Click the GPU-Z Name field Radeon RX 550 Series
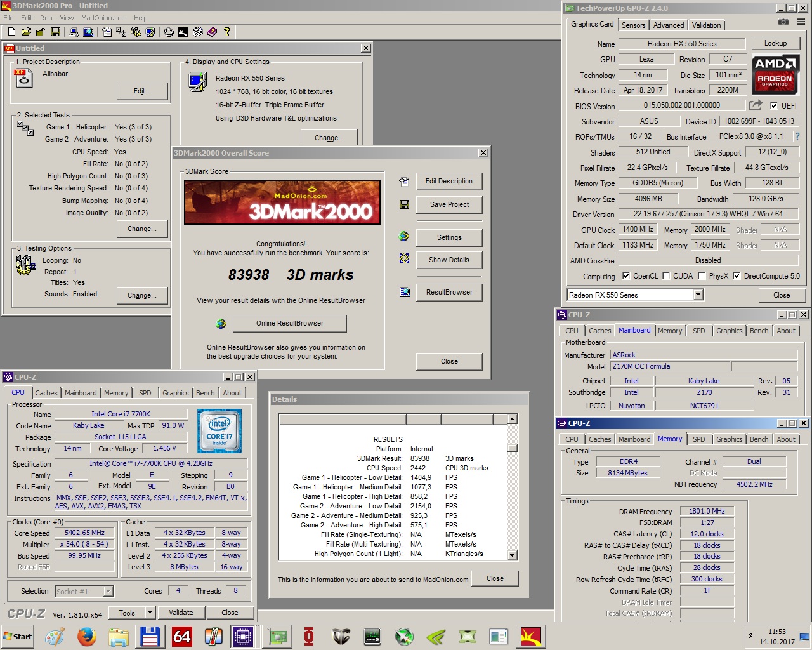The image size is (812, 650). click(x=682, y=44)
